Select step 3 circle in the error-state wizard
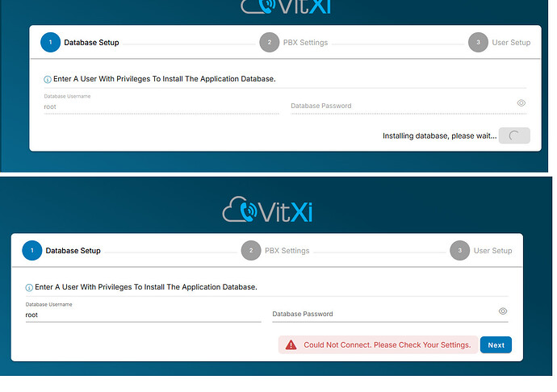This screenshot has width=557, height=392. (459, 251)
